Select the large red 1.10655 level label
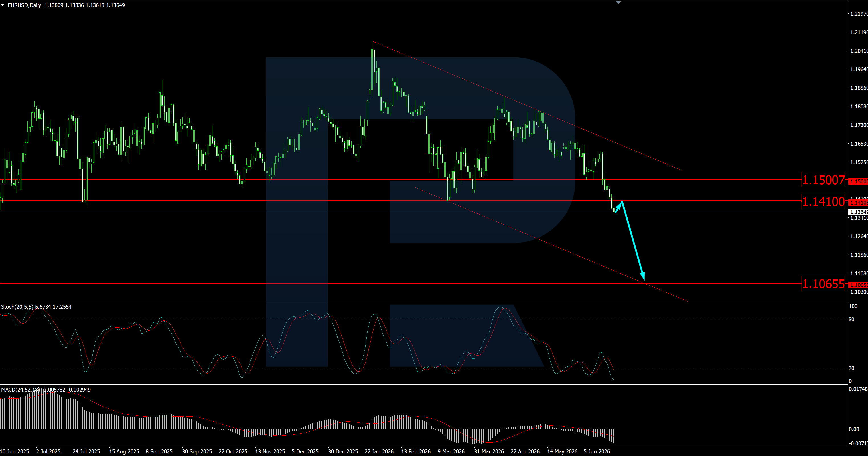Viewport: 868px width, 456px height. [x=823, y=284]
